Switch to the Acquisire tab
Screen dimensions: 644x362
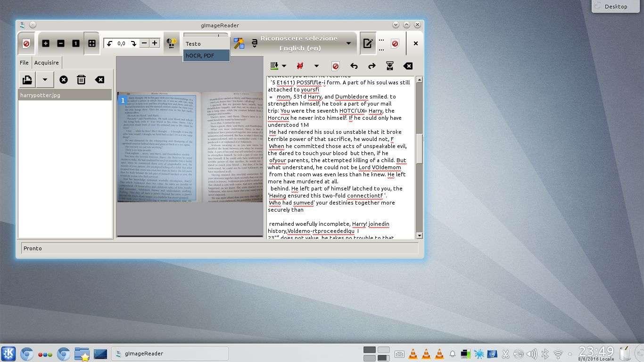coord(47,62)
